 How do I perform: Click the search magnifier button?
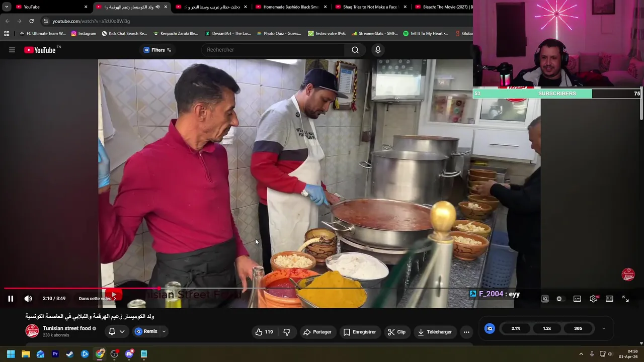pyautogui.click(x=355, y=50)
